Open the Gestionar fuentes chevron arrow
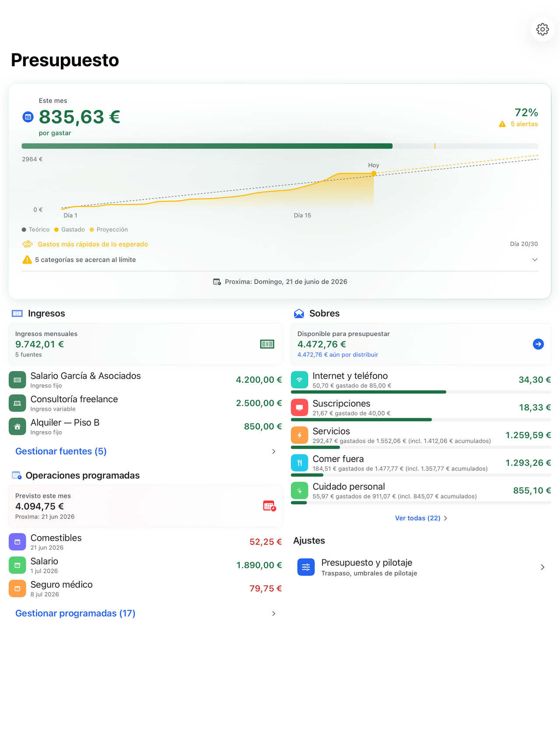This screenshot has height=747, width=560. point(274,451)
